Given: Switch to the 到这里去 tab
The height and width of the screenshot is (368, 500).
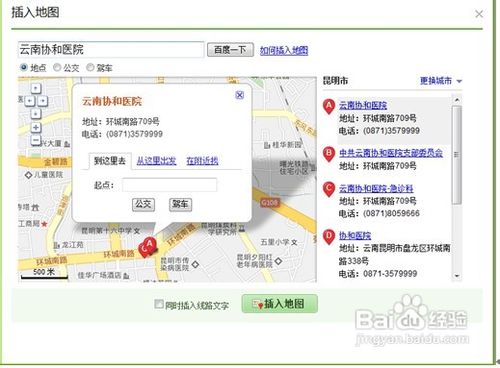Looking at the screenshot, I should (x=110, y=161).
